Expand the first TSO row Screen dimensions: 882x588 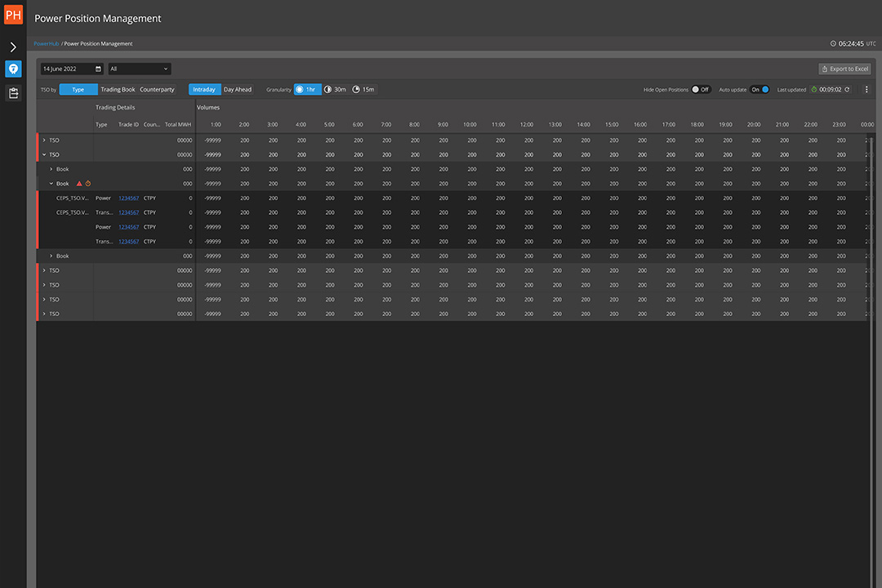pyautogui.click(x=44, y=140)
